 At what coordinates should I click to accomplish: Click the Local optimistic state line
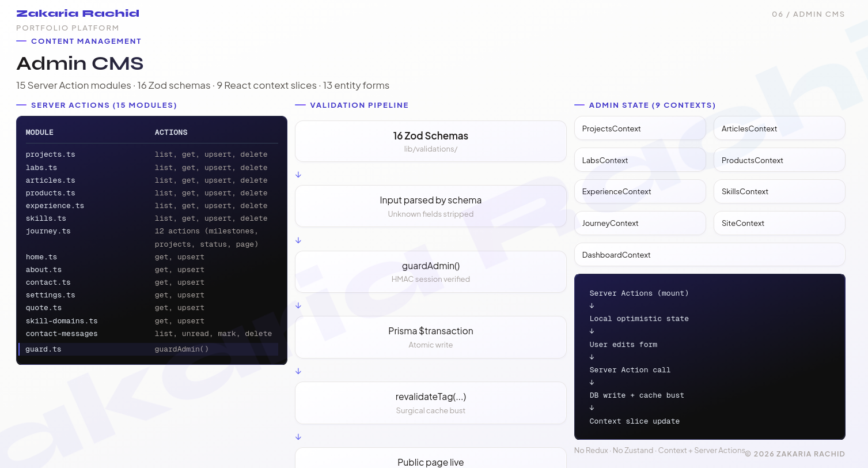(x=639, y=319)
